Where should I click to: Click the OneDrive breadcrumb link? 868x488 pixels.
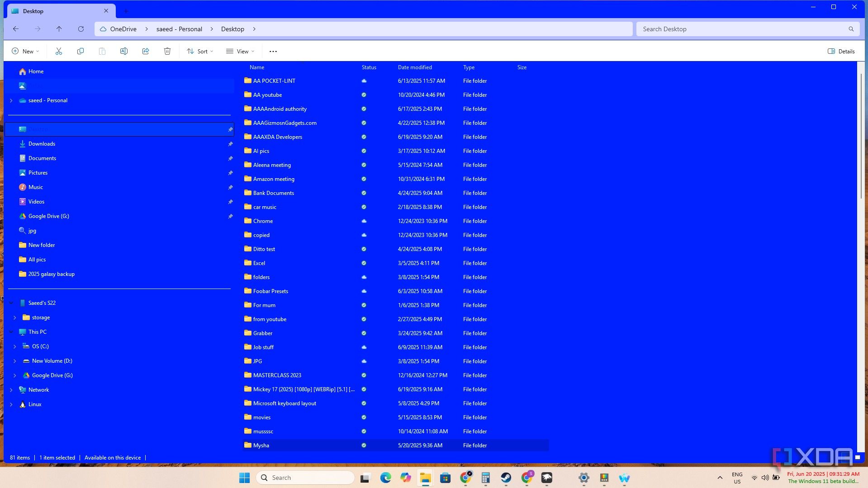coord(123,29)
